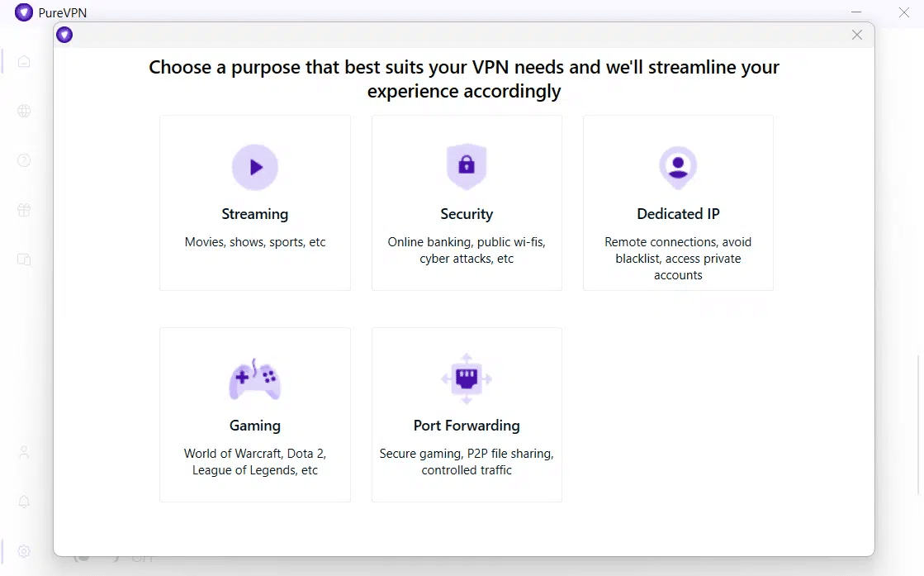Image resolution: width=924 pixels, height=576 pixels.
Task: Open the devices sidebar icon
Action: [x=24, y=259]
